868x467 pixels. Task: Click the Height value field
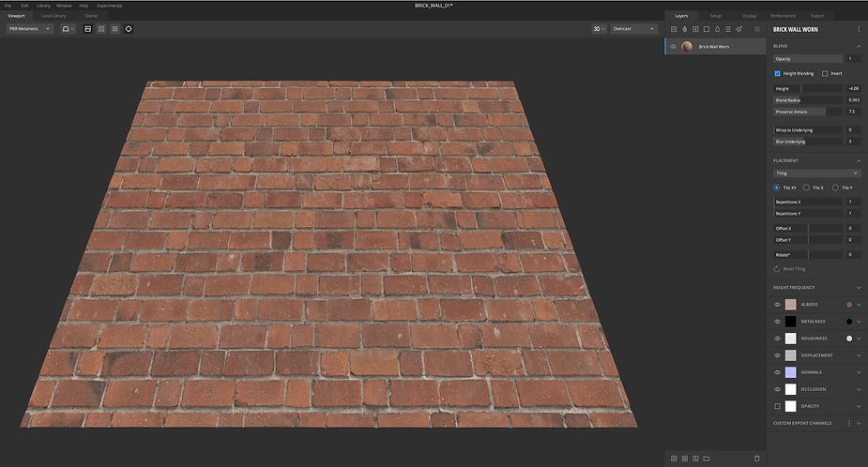(x=854, y=88)
